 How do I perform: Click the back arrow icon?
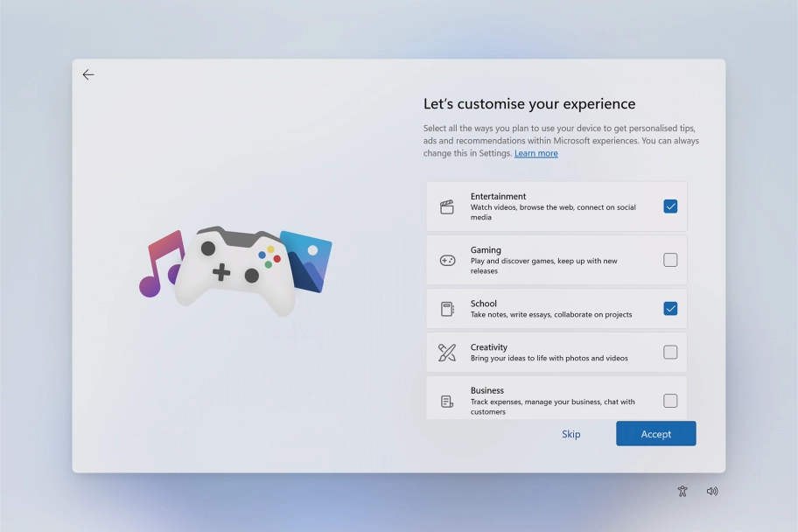click(88, 75)
